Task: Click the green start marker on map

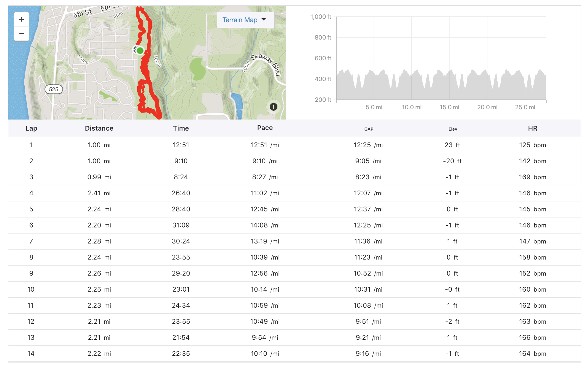Action: click(140, 51)
